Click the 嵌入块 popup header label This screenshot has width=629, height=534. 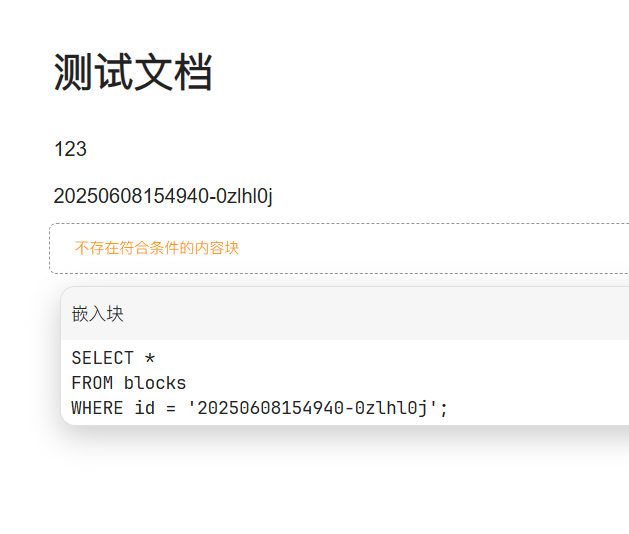pyautogui.click(x=98, y=314)
